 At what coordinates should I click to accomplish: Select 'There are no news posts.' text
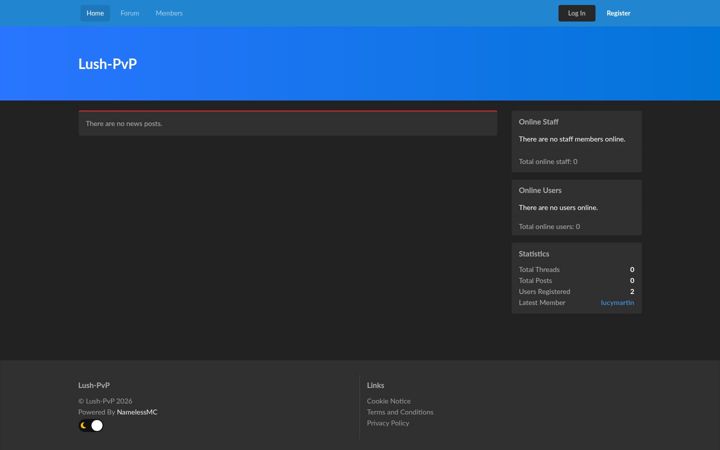tap(124, 124)
